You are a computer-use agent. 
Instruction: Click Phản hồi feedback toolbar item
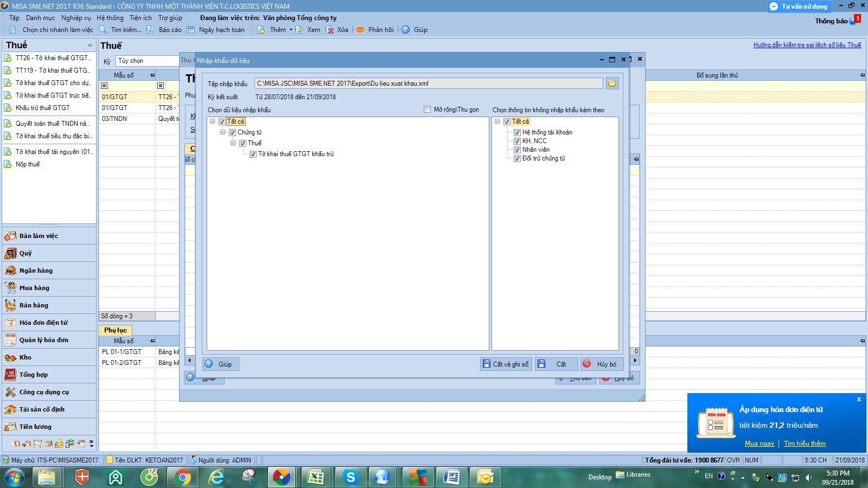coord(375,30)
